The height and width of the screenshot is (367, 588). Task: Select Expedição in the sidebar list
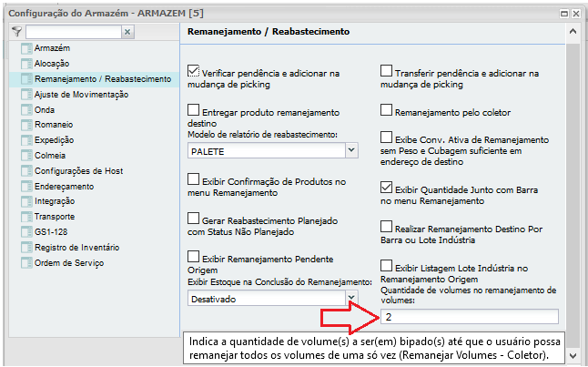[x=55, y=140]
